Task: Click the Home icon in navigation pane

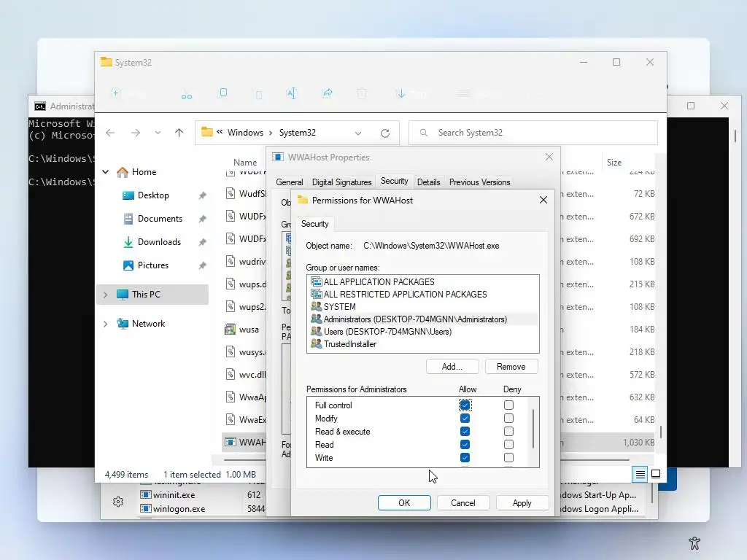Action: (x=123, y=172)
